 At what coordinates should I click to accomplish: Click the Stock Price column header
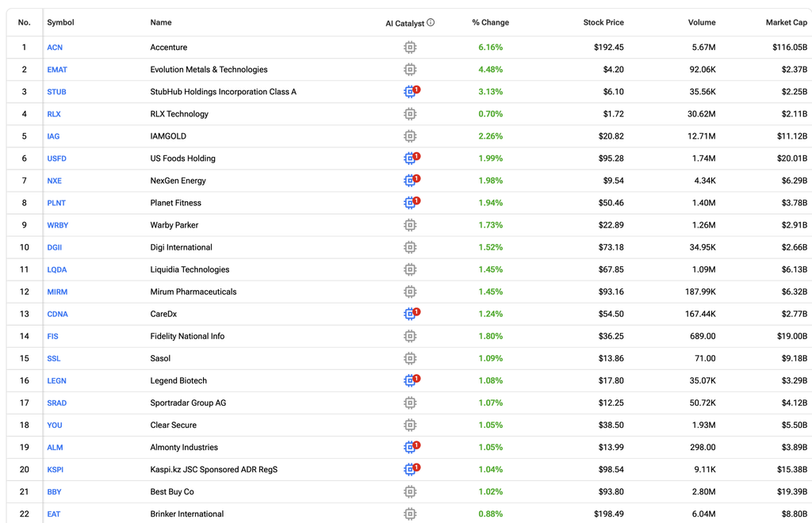[603, 22]
